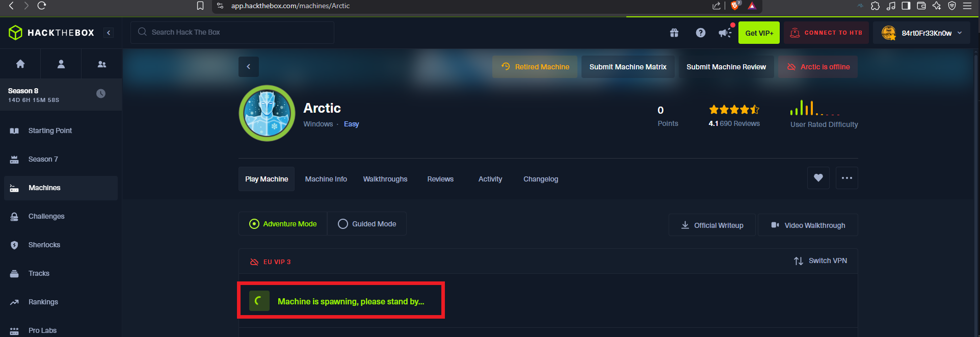
Task: Click the address bar URL
Action: [290, 6]
